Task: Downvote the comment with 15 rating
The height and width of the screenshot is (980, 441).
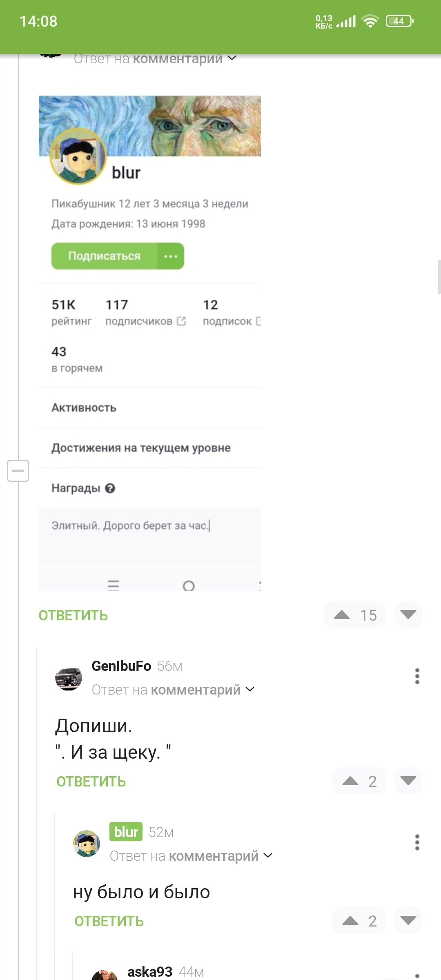Action: click(408, 615)
